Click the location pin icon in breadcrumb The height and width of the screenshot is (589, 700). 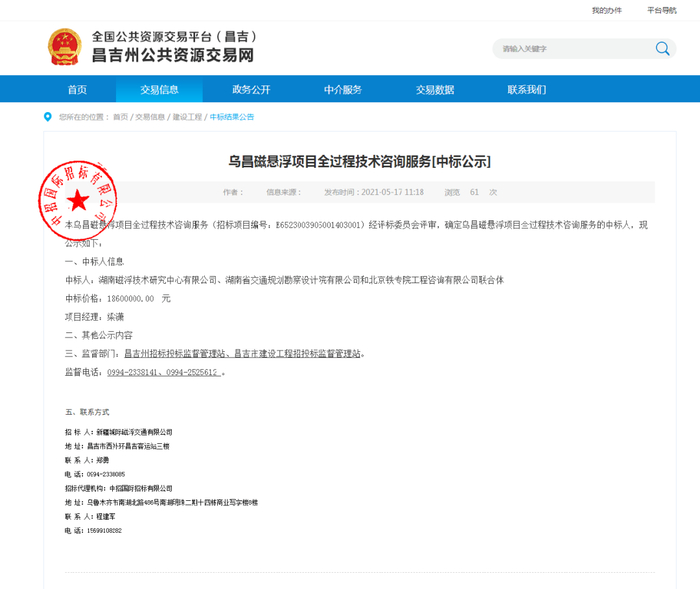point(48,117)
